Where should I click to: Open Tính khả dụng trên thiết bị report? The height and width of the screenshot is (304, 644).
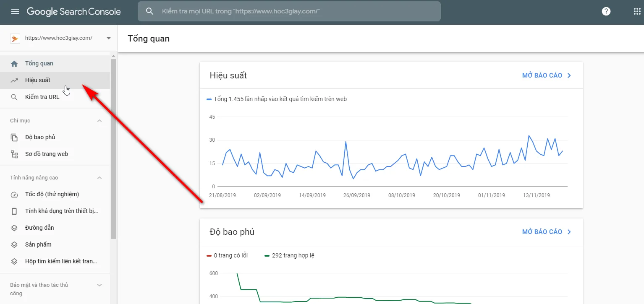[x=55, y=211]
